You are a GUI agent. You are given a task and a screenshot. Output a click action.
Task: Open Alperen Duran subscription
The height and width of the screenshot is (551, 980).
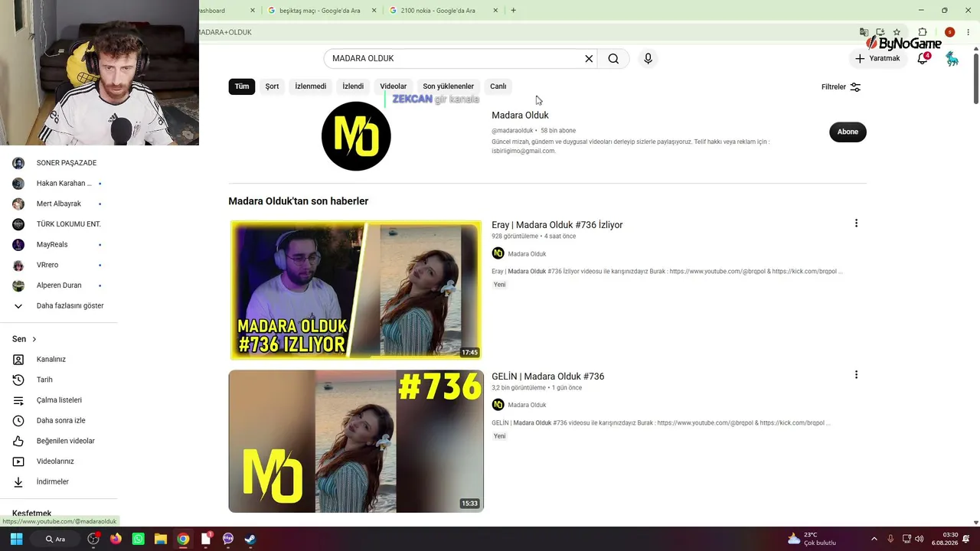pyautogui.click(x=59, y=285)
